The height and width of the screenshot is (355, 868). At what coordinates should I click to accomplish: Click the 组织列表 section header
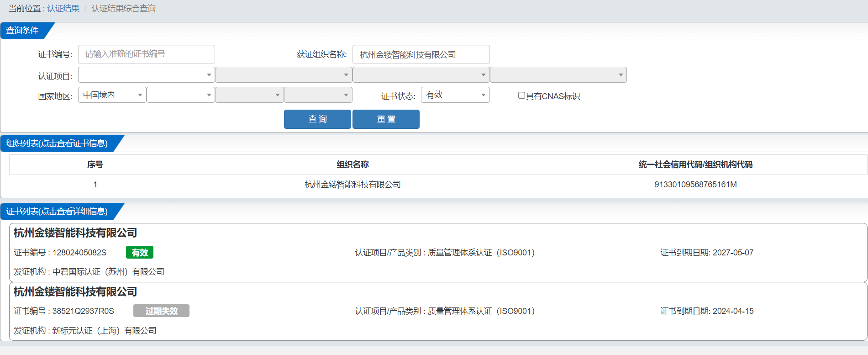click(x=57, y=143)
